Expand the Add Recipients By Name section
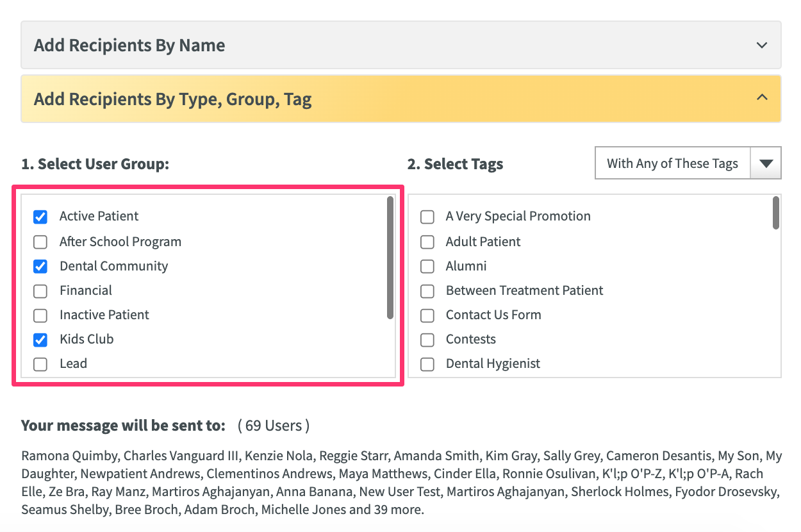This screenshot has height=532, width=801. click(x=400, y=45)
